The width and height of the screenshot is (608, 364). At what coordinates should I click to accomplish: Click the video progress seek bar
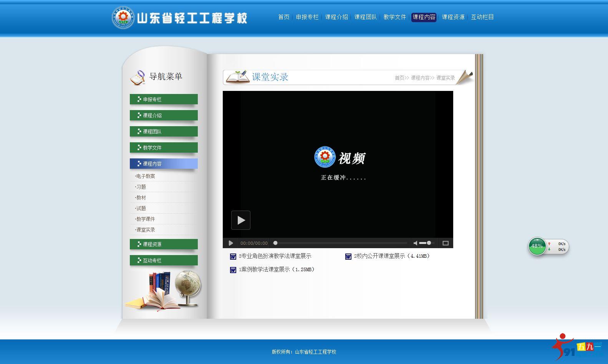[340, 243]
